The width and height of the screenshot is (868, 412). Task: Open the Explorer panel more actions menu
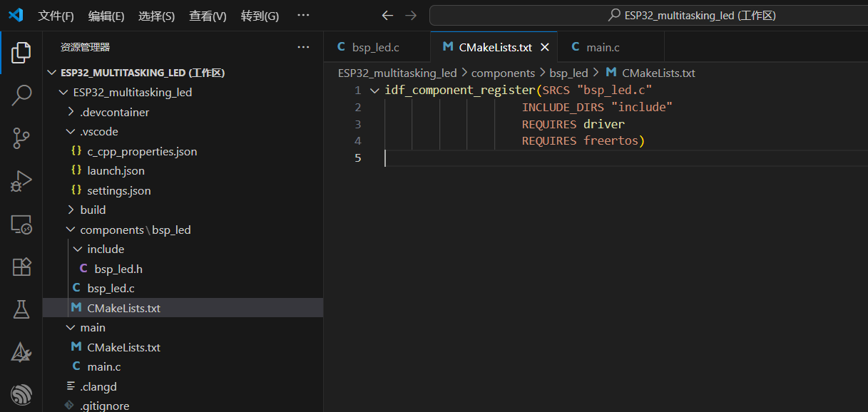(304, 47)
